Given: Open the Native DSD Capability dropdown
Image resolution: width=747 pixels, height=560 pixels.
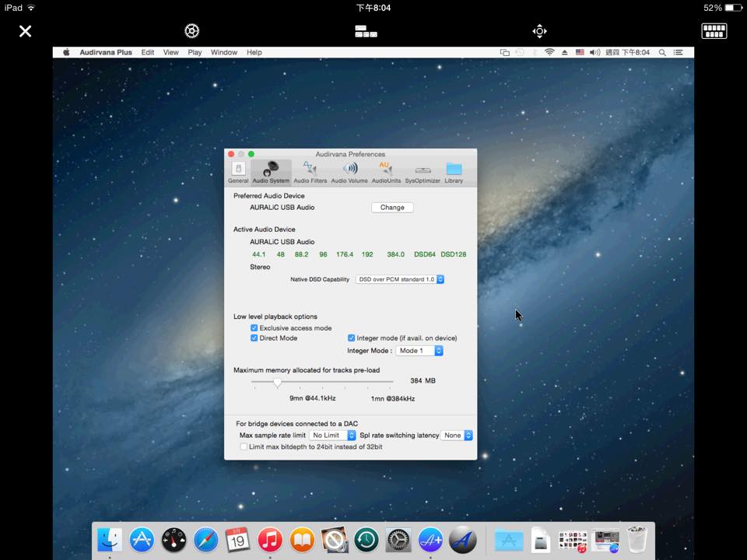Looking at the screenshot, I should click(400, 279).
